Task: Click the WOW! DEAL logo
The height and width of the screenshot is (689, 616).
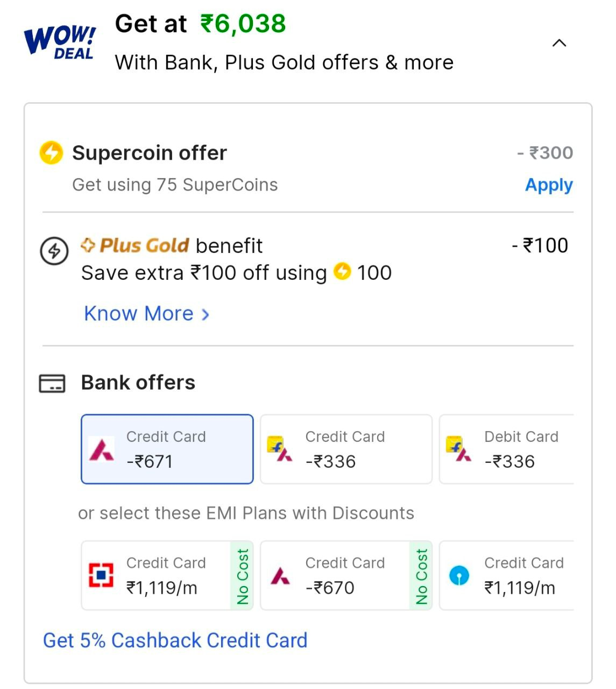Action: (x=60, y=41)
